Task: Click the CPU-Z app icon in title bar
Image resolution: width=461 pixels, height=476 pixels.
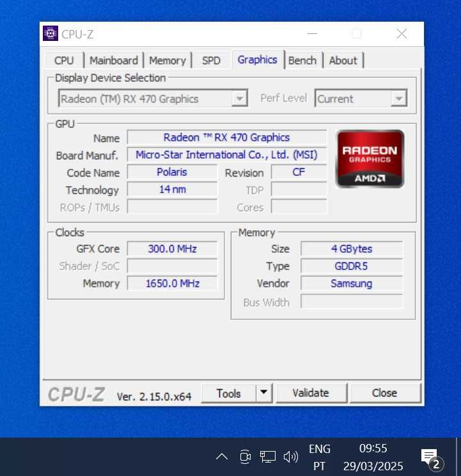Action: pyautogui.click(x=51, y=34)
